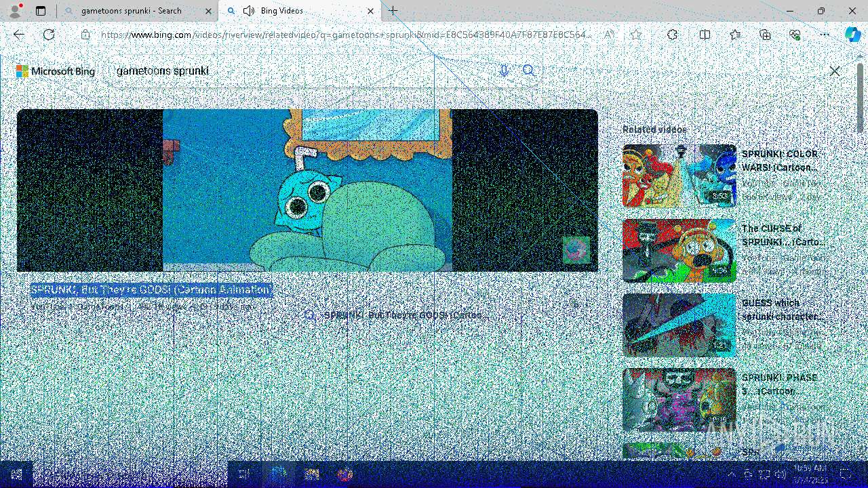Open volume control in system tray
The image size is (868, 488).
(780, 474)
